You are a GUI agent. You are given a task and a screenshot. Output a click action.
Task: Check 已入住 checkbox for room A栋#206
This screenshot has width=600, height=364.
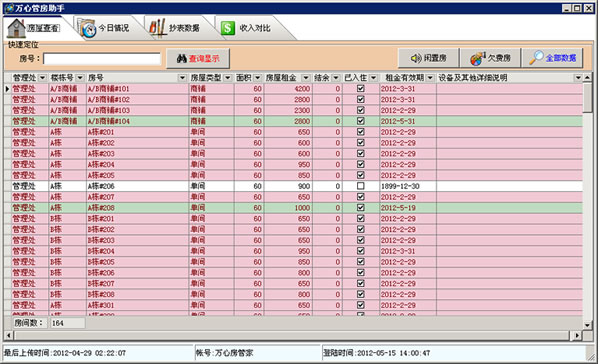click(x=360, y=186)
